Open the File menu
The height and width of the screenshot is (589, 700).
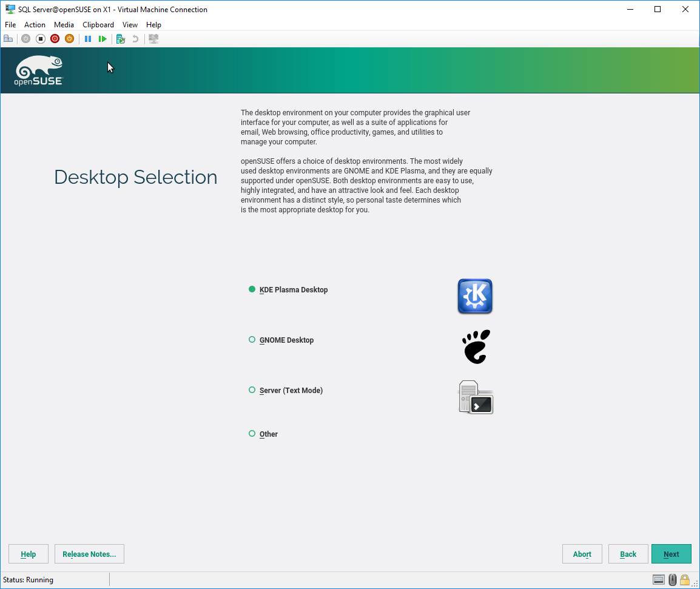pyautogui.click(x=10, y=24)
